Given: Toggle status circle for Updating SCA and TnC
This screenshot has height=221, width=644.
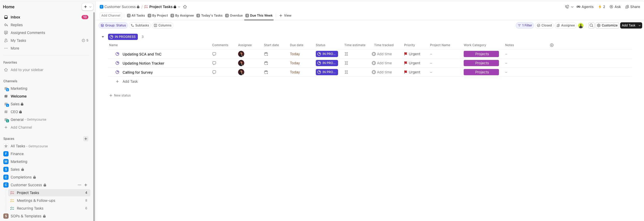Looking at the screenshot, I should [117, 54].
